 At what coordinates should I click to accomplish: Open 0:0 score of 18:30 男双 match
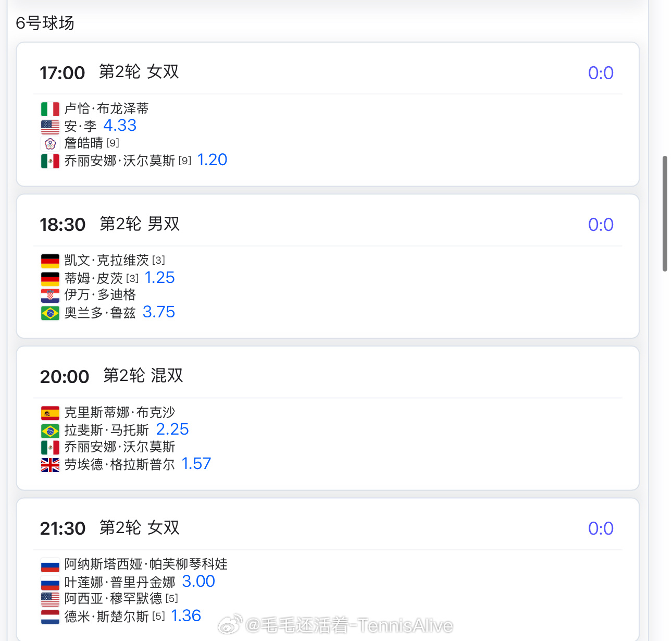(601, 225)
